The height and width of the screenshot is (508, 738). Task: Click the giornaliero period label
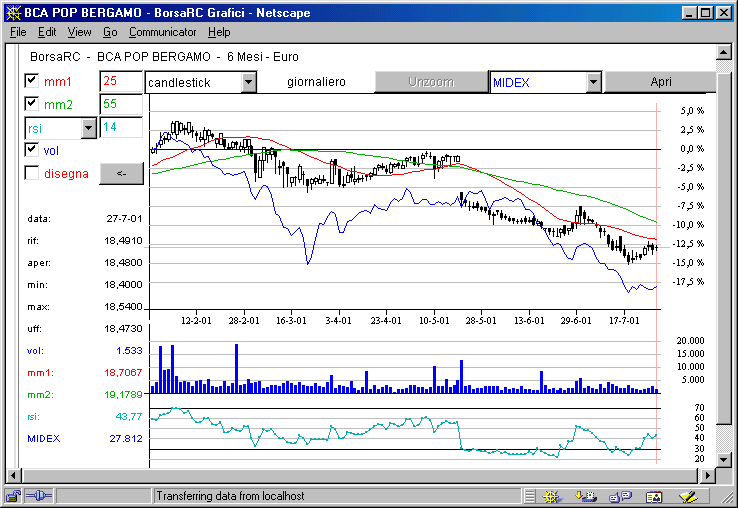pos(316,82)
